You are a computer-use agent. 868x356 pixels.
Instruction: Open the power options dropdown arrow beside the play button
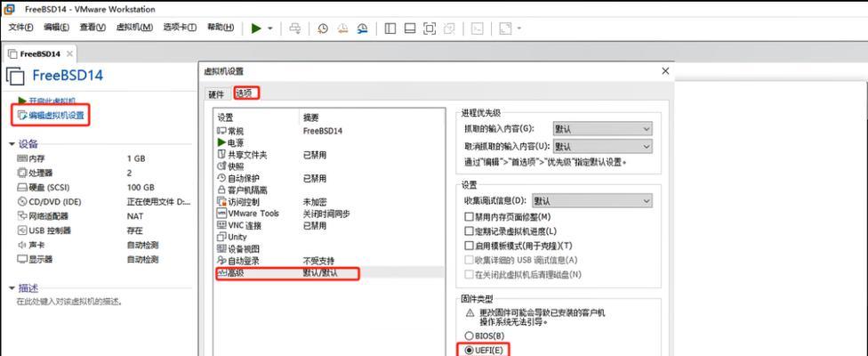(270, 28)
